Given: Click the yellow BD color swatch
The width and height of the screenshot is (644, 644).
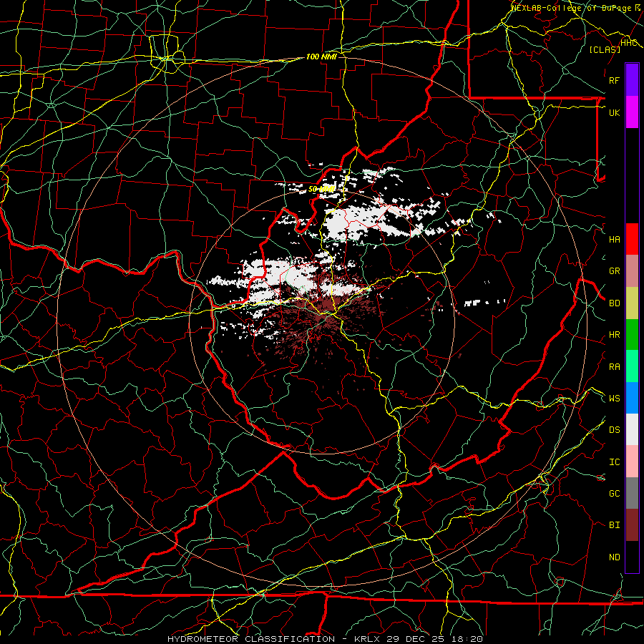Looking at the screenshot, I should (632, 303).
